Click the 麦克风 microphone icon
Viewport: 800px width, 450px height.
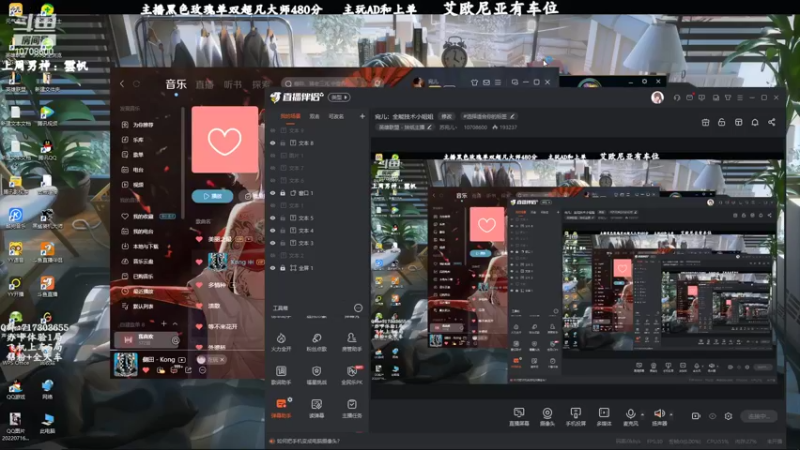pos(631,416)
